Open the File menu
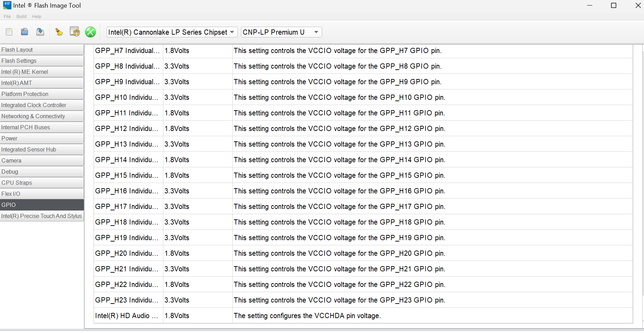The image size is (644, 333). pos(7,16)
